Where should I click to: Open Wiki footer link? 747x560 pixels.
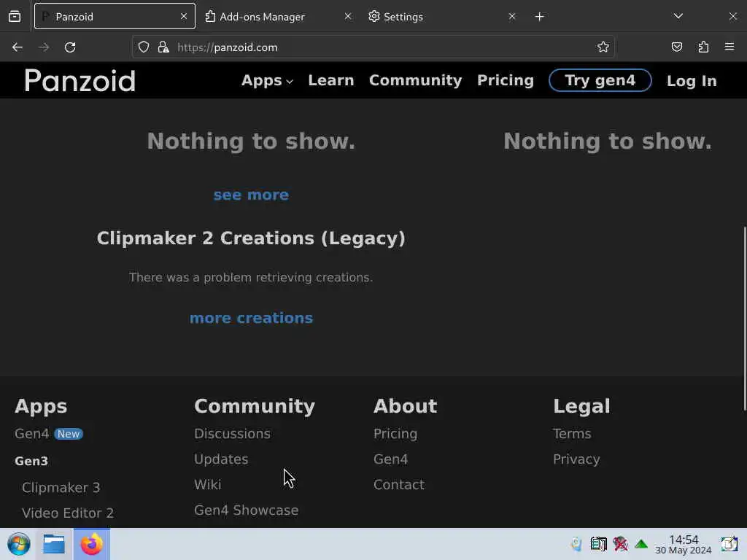[207, 484]
